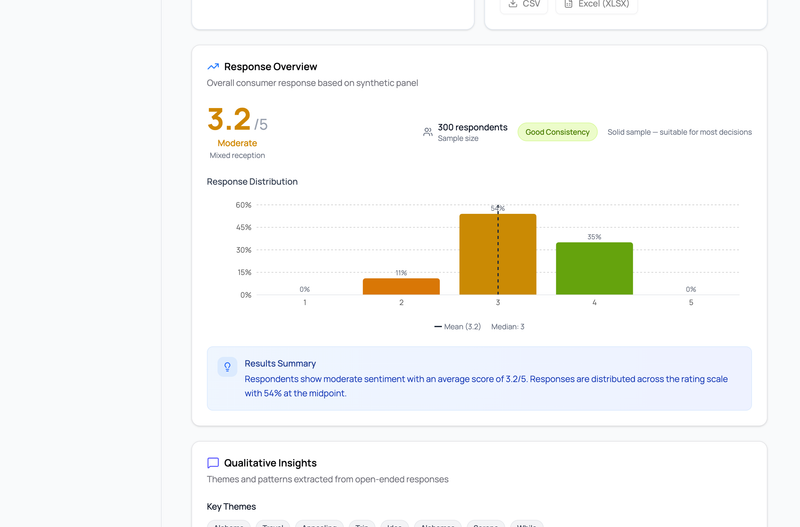Viewport: 800px width, 527px height.
Task: Export results as CSV
Action: [524, 4]
